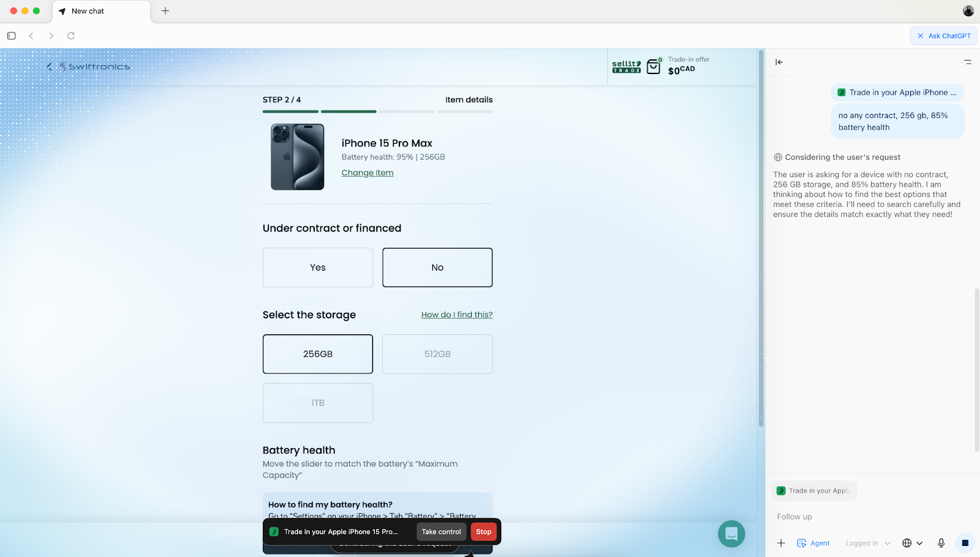Click the minimize lines icon in the chat panel
The image size is (980, 557).
[968, 62]
